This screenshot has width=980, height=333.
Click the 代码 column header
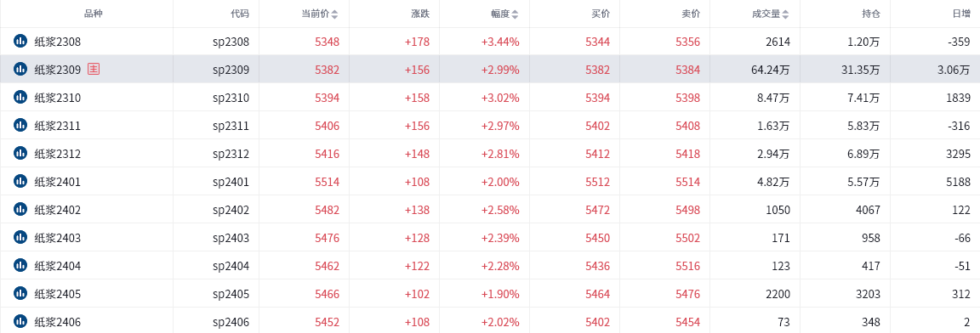[239, 13]
